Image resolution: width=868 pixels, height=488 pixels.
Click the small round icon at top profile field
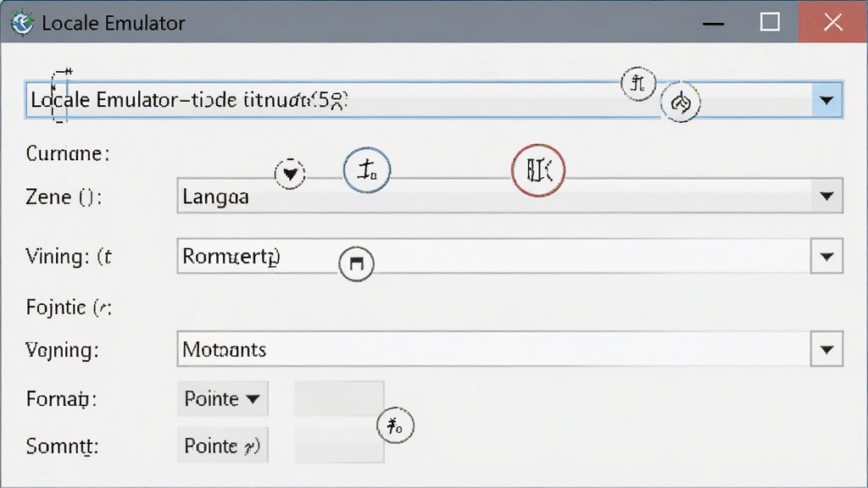(x=638, y=84)
